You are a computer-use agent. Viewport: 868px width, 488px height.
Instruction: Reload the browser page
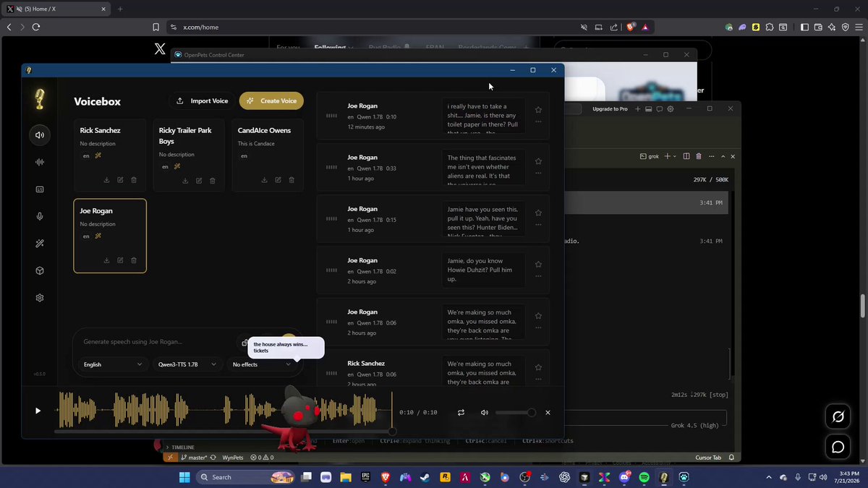pyautogui.click(x=35, y=27)
